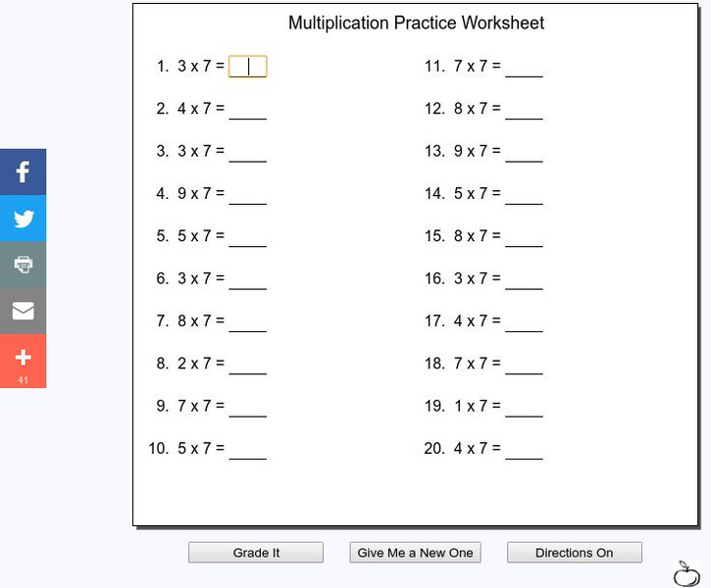Image resolution: width=711 pixels, height=588 pixels.
Task: Open more sharing options plus icon
Action: (x=24, y=360)
